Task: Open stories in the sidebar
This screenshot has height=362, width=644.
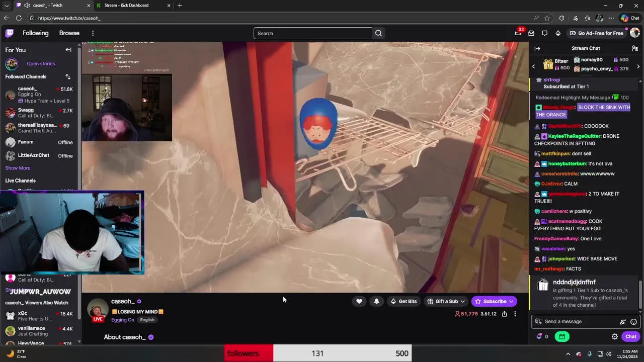Action: (x=41, y=64)
